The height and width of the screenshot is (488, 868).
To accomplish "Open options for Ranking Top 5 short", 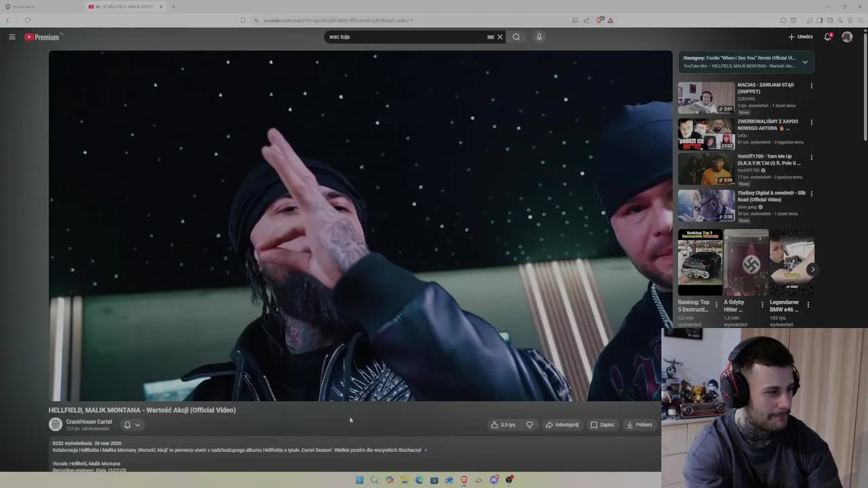I will 716,305.
